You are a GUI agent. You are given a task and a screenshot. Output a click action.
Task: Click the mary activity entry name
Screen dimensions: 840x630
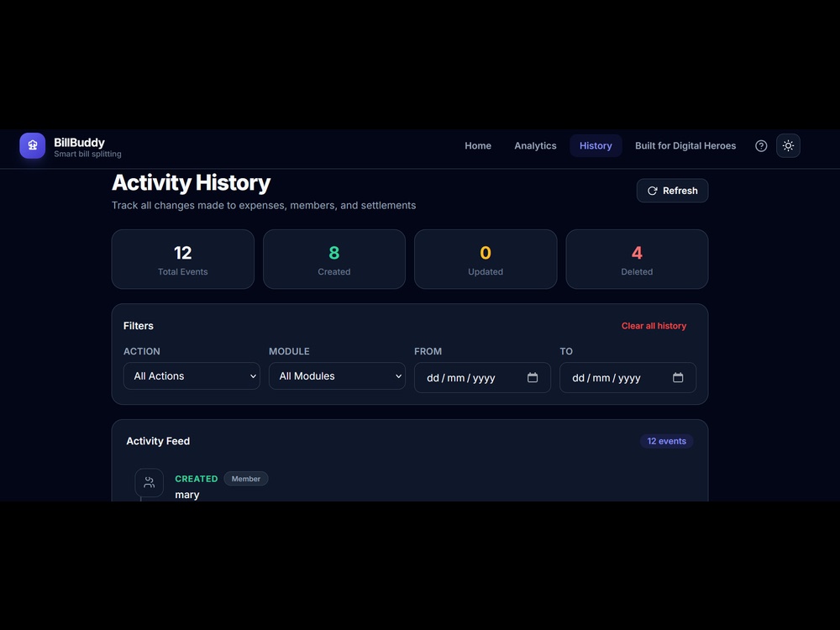click(187, 495)
